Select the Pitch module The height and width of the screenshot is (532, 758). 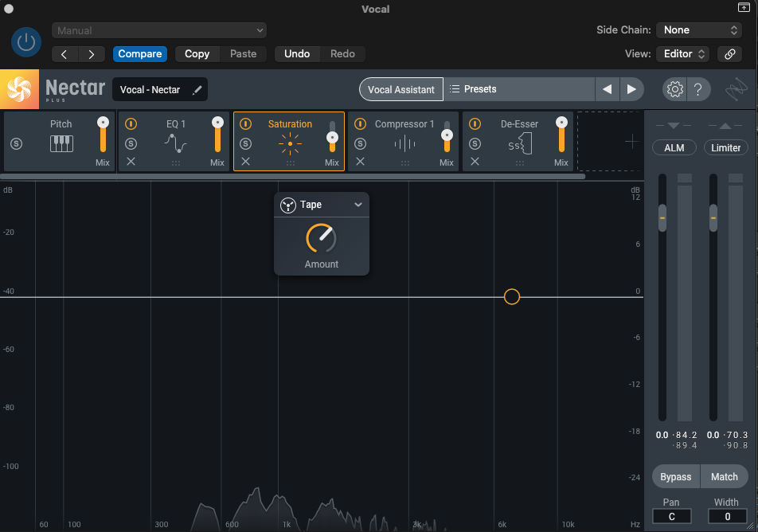click(60, 141)
